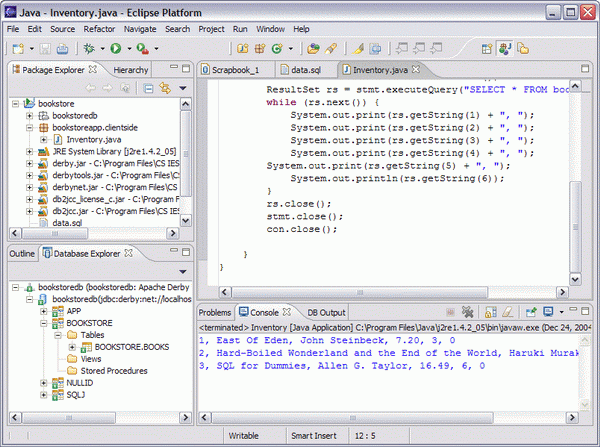Viewport: 600px width, 447px height.
Task: Switch to the Outline tab
Action: [22, 254]
